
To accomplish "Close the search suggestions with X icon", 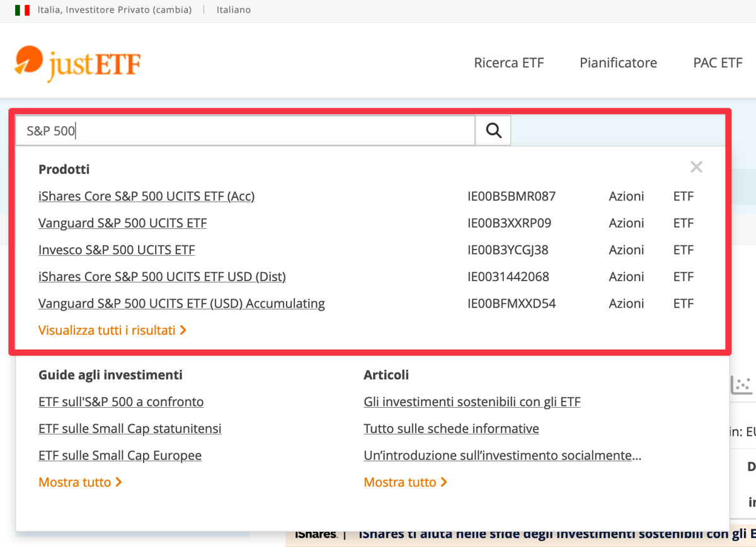I will point(696,167).
